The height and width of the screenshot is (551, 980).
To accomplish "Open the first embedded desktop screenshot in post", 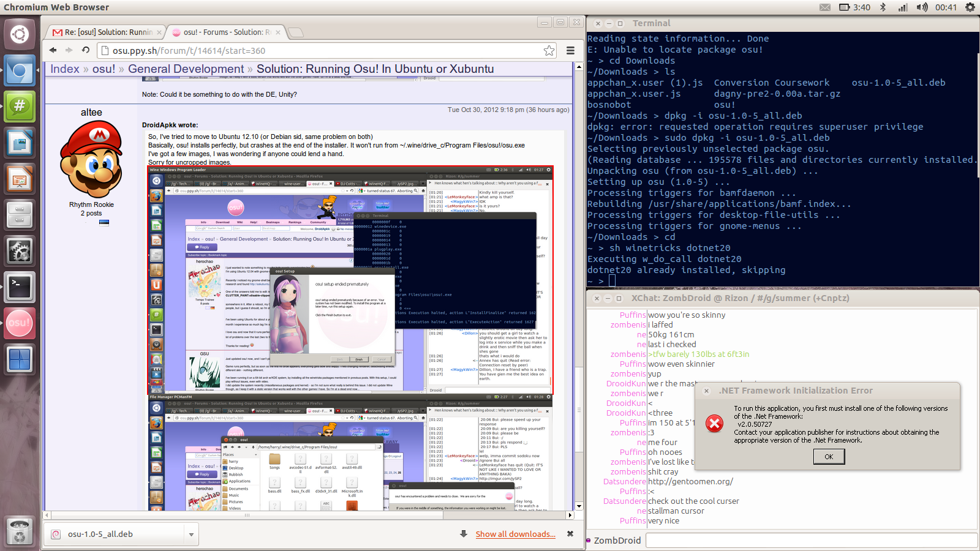I will [351, 279].
